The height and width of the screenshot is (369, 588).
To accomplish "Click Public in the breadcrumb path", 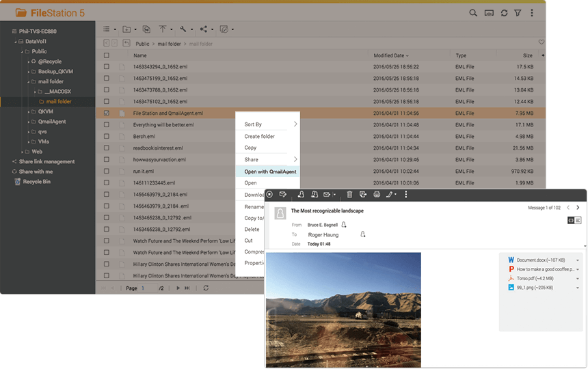I will tap(142, 44).
